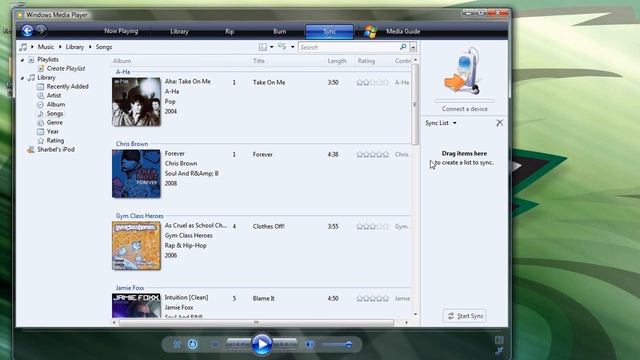Set the star rating for Take On Me

(x=372, y=82)
